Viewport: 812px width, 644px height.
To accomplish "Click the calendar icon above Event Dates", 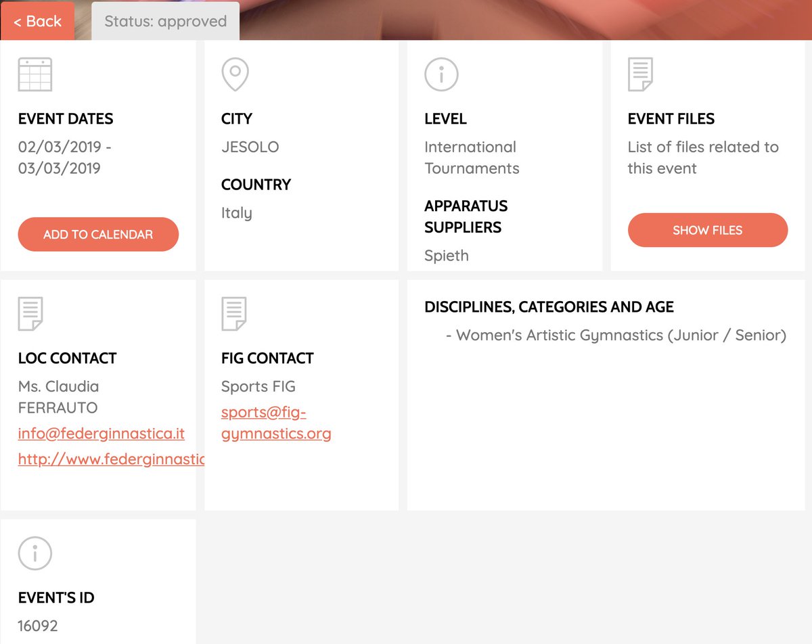I will click(x=35, y=74).
